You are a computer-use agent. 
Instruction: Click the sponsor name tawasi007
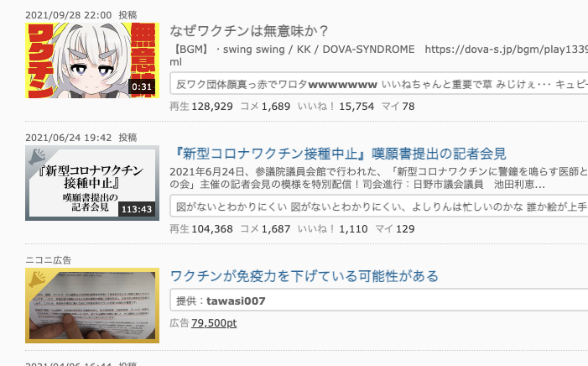[x=236, y=301]
